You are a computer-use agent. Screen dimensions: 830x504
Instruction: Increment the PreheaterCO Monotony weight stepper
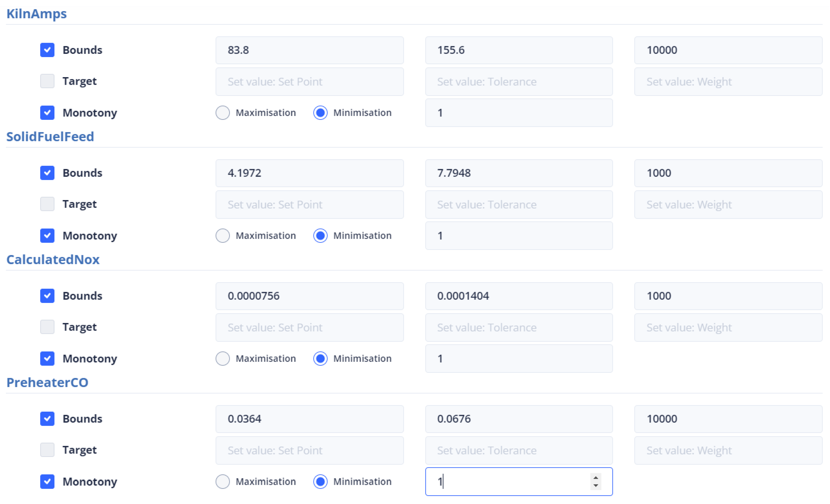click(x=595, y=478)
